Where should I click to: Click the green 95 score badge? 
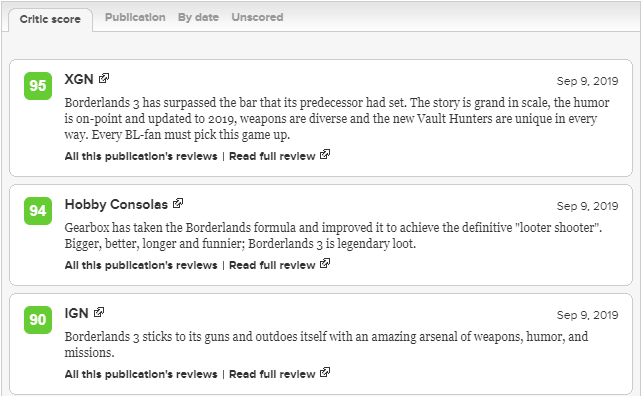(38, 86)
